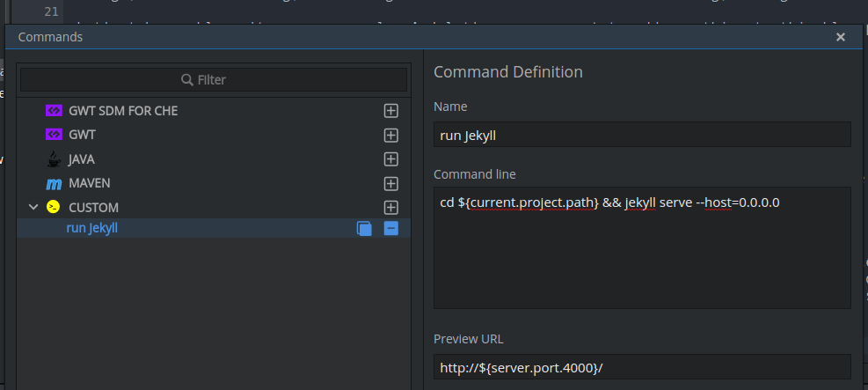
Task: Click the Name label
Action: point(450,107)
